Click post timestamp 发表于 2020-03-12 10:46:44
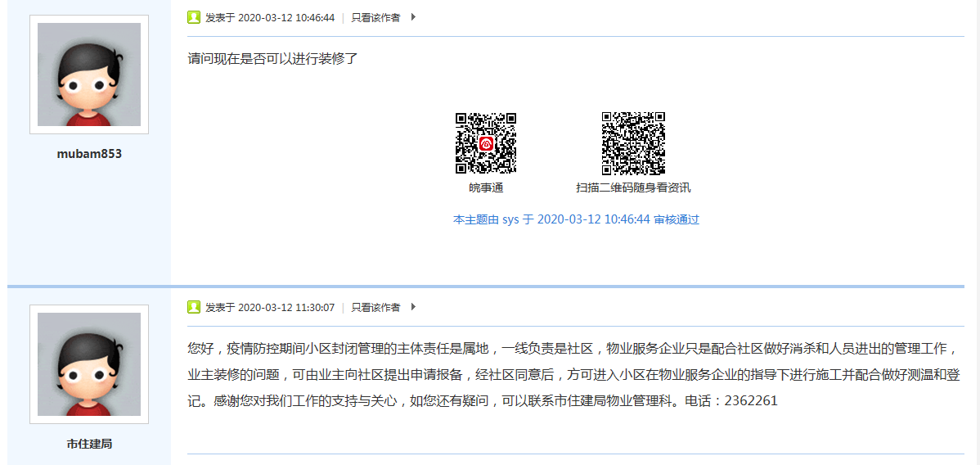 (270, 17)
